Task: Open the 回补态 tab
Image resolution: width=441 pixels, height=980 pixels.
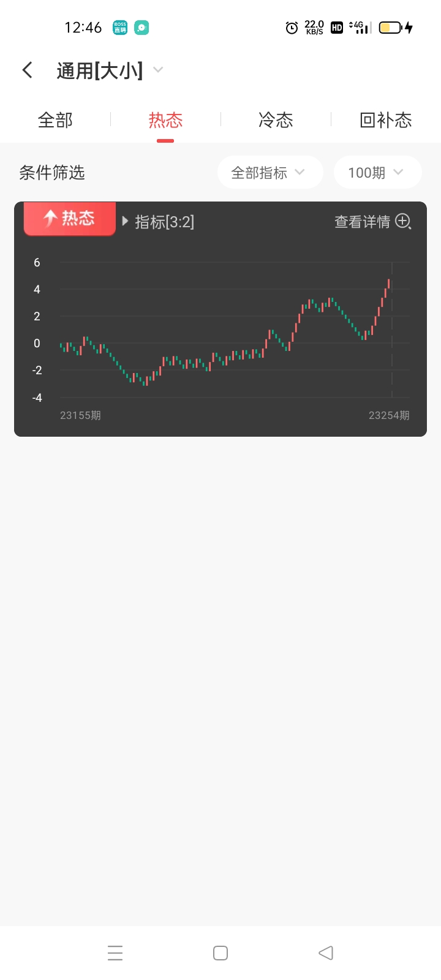Action: [385, 120]
